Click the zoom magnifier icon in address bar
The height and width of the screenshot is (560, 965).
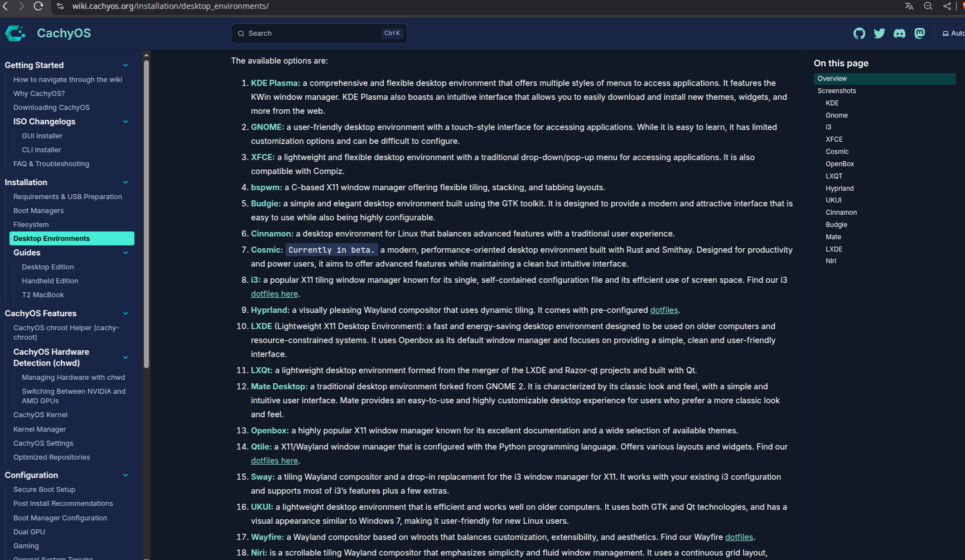(928, 6)
